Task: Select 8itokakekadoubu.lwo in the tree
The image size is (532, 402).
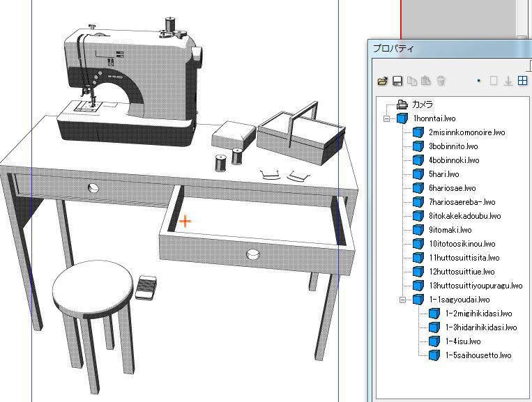Action: [x=465, y=215]
